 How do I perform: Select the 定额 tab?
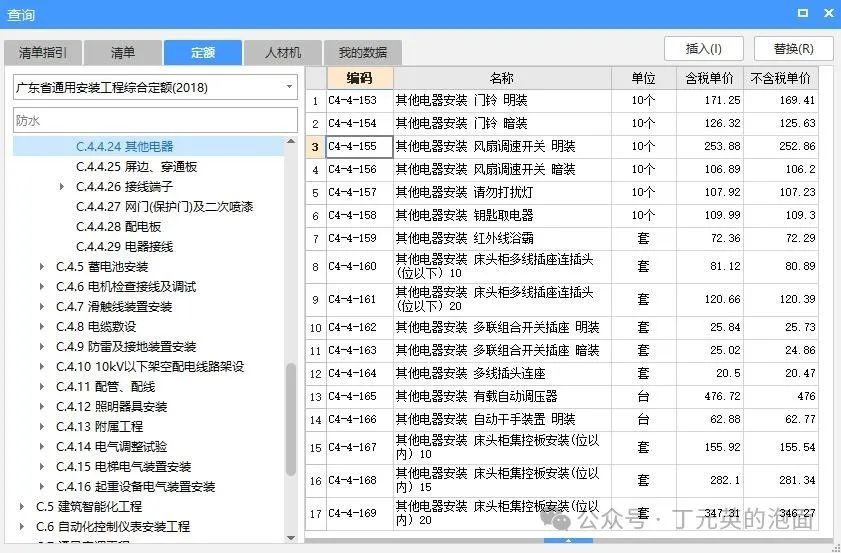(203, 53)
